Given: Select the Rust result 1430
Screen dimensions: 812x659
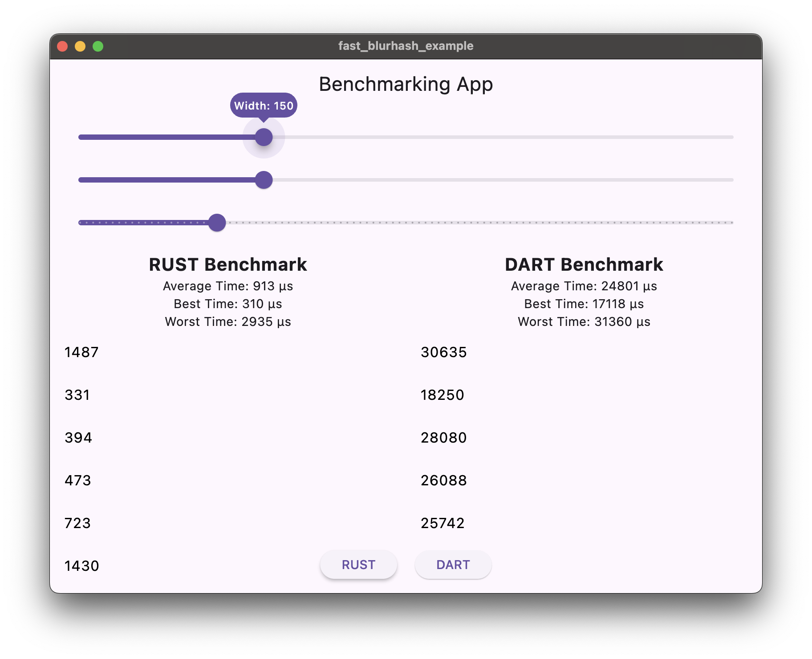Looking at the screenshot, I should click(x=82, y=566).
